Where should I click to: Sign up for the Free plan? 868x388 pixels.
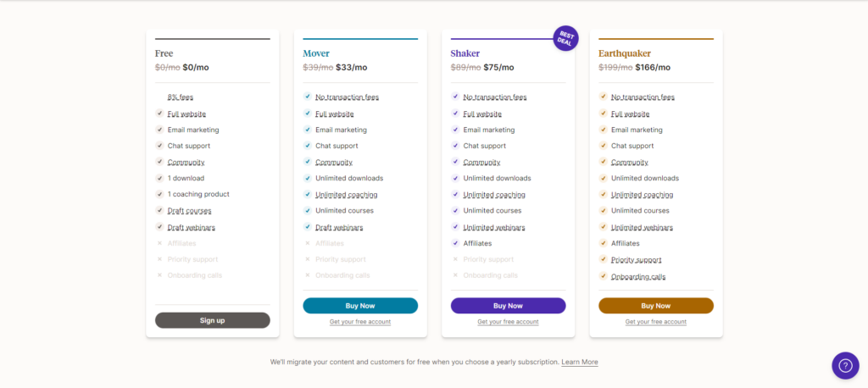tap(213, 320)
